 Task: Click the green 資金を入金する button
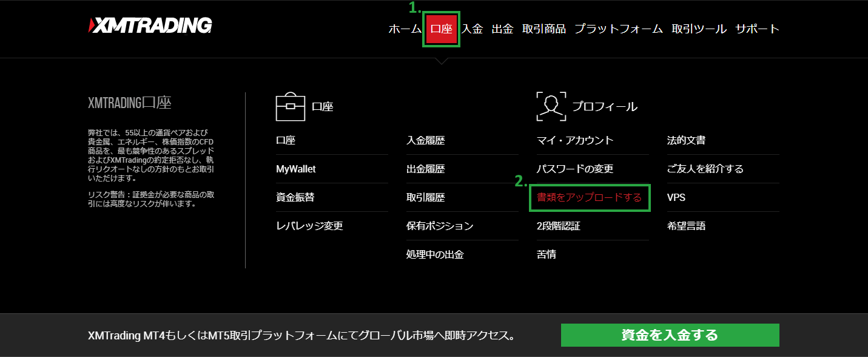(x=670, y=335)
